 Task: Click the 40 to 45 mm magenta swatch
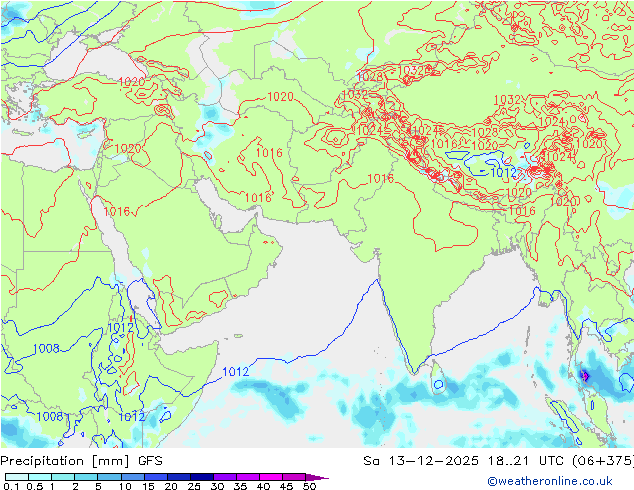point(271,477)
